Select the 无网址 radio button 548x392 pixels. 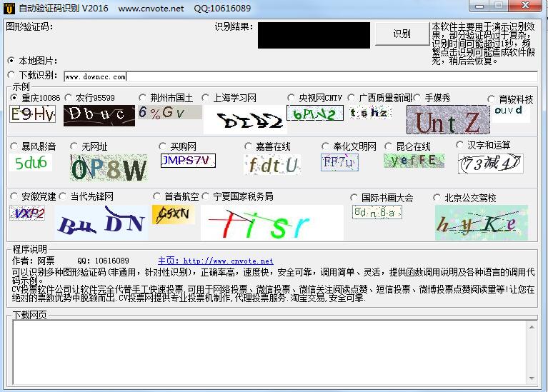click(74, 146)
